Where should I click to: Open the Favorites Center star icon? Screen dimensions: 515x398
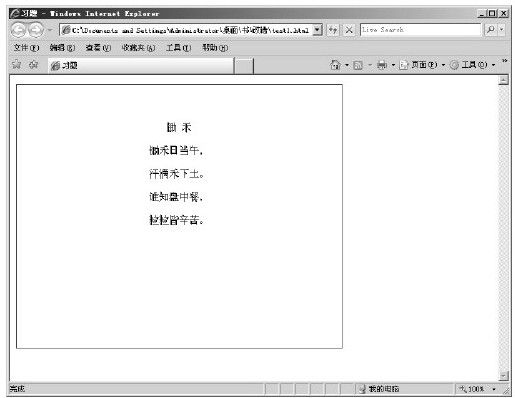(16, 64)
